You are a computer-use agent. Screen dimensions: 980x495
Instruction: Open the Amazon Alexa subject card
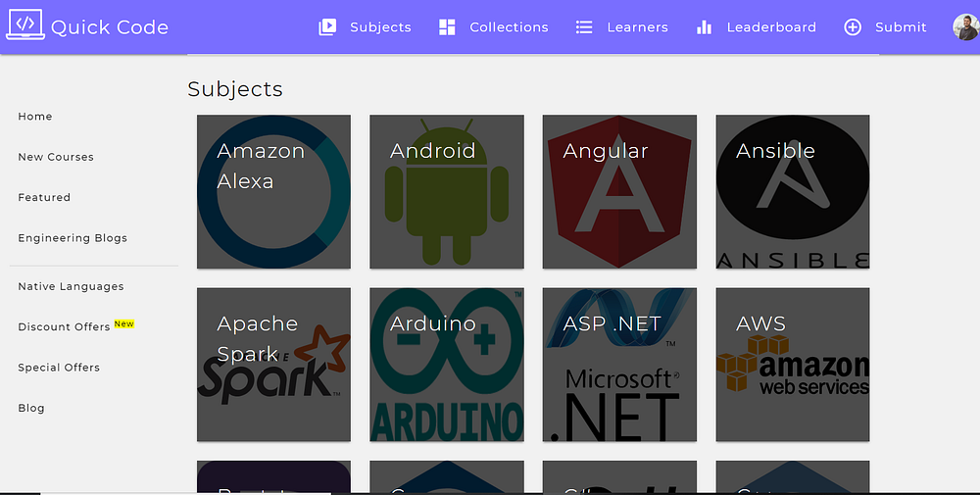point(273,191)
